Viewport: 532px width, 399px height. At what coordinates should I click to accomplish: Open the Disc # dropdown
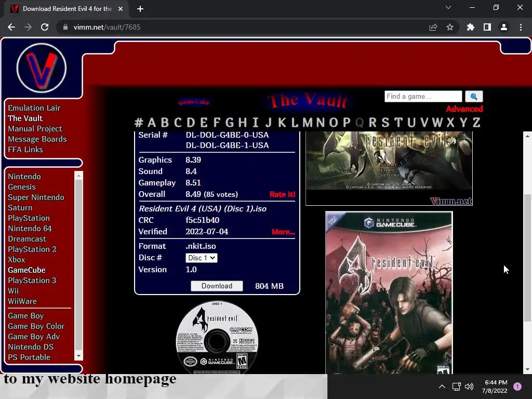(x=202, y=258)
